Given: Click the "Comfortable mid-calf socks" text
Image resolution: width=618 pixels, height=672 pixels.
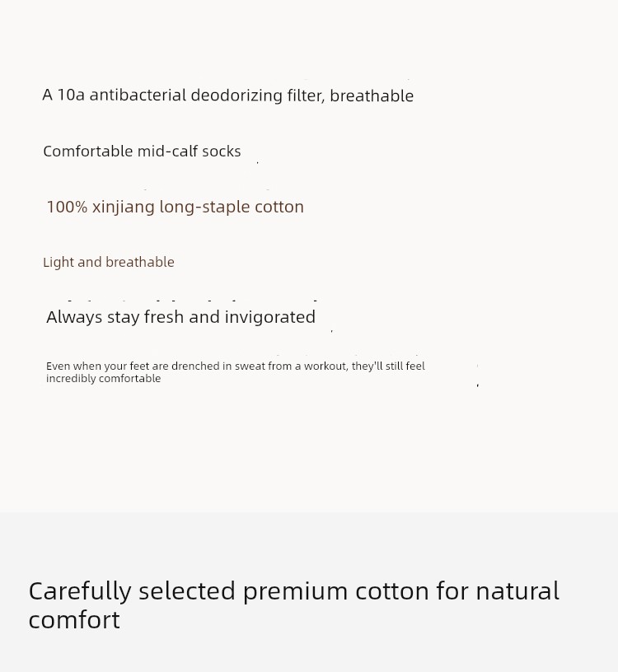Looking at the screenshot, I should [142, 151].
